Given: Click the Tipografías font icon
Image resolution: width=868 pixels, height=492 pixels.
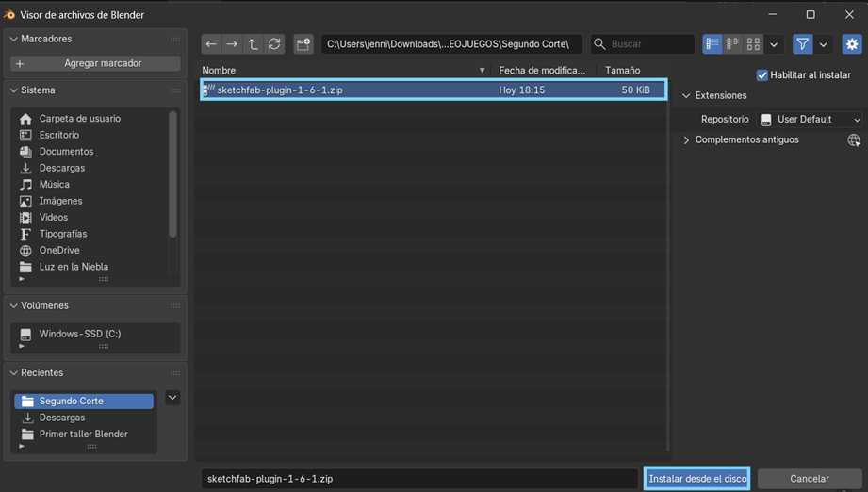Looking at the screenshot, I should tap(25, 234).
